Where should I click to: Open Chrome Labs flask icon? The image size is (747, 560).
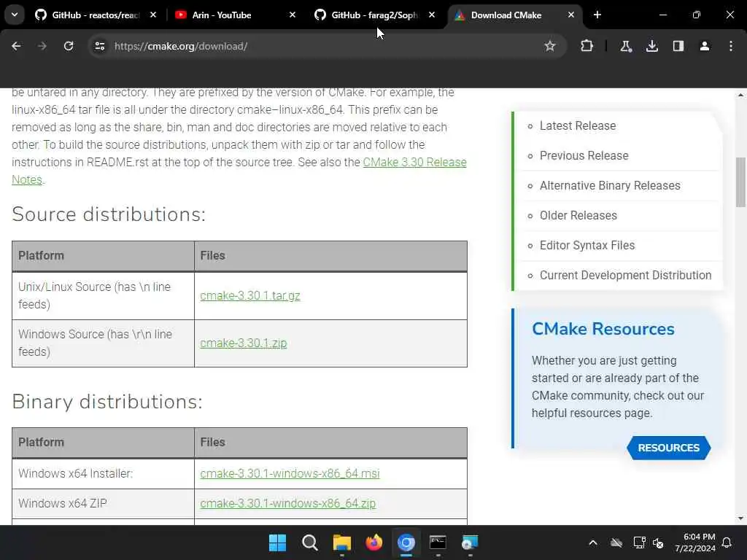click(x=625, y=46)
